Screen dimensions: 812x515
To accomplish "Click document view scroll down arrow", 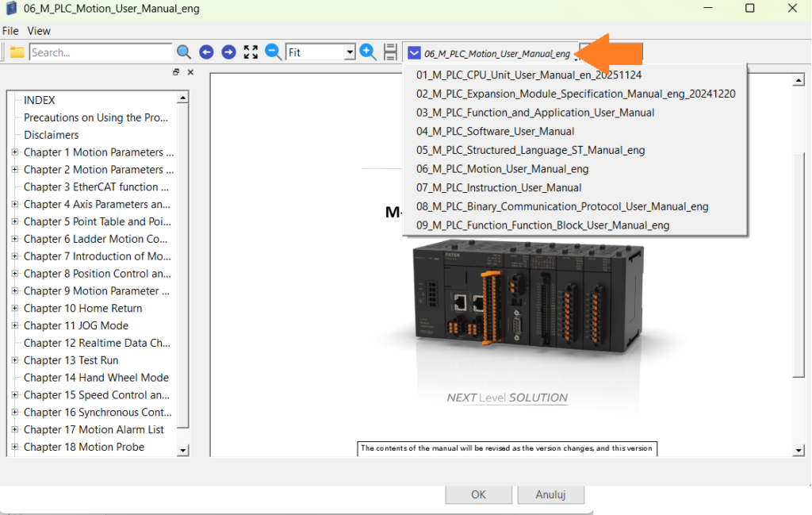I will 799,451.
